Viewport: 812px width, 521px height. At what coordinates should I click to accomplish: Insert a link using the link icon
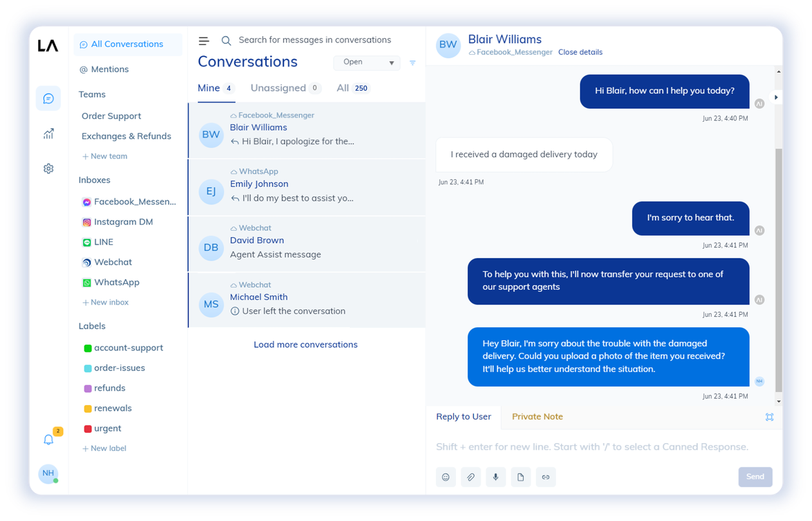[x=545, y=477]
